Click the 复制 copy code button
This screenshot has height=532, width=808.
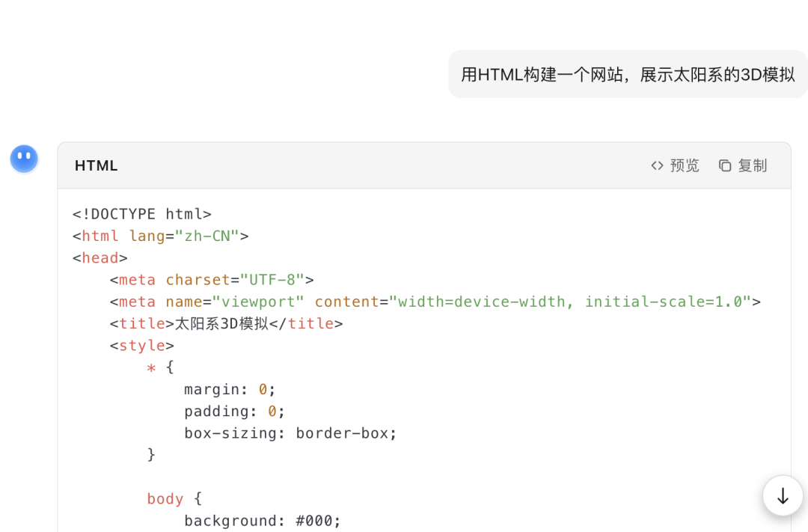pos(743,165)
